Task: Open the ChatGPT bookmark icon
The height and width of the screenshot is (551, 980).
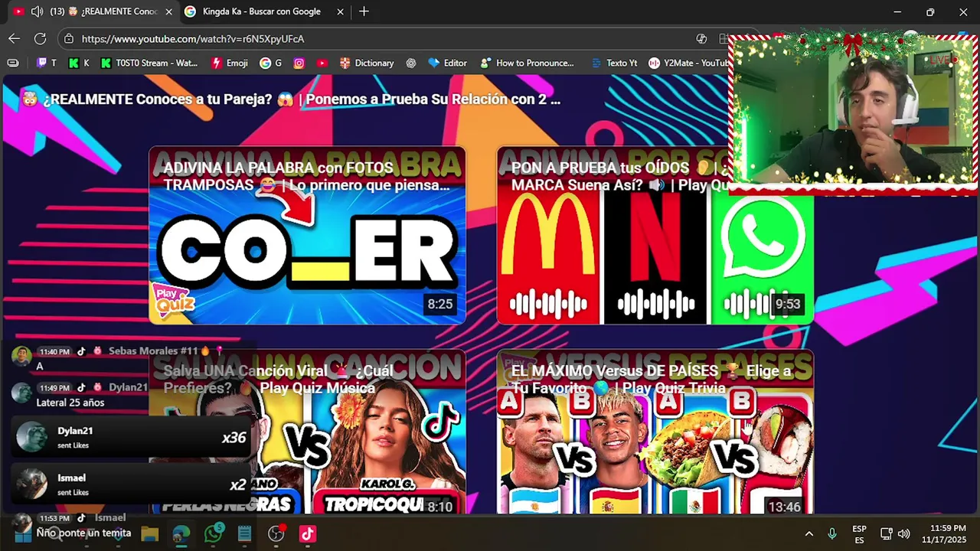Action: pyautogui.click(x=411, y=63)
